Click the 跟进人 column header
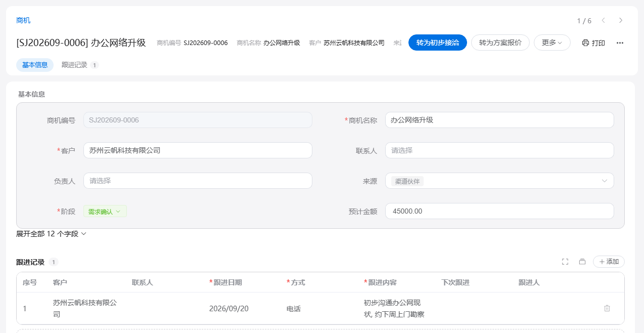Viewport: 644px width, 333px height. (x=529, y=282)
